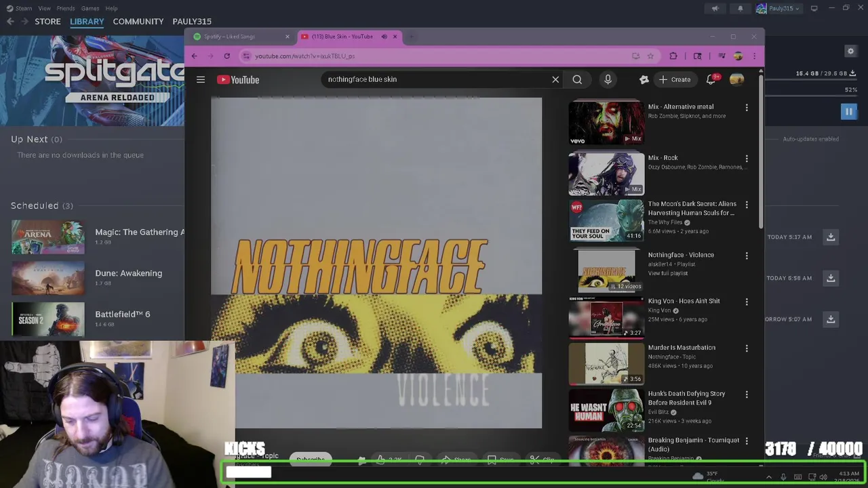
Task: Play Mix - Rock thumbnail
Action: (x=606, y=174)
